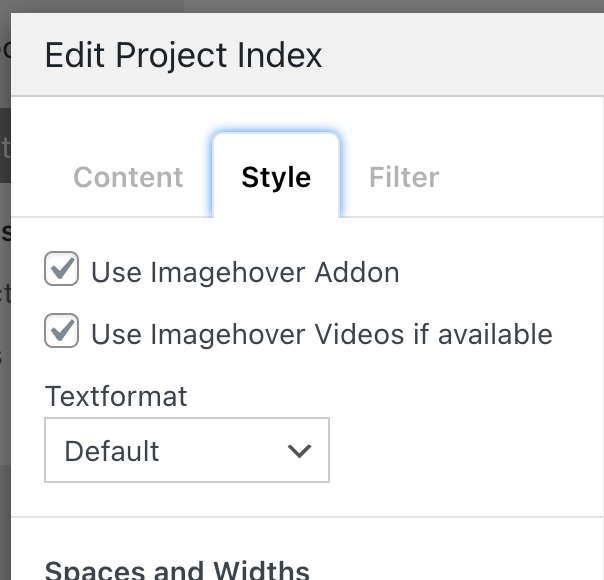Uncheck the Use Imagehover Addon checkbox
Screen dimensions: 604x580
[x=62, y=270]
